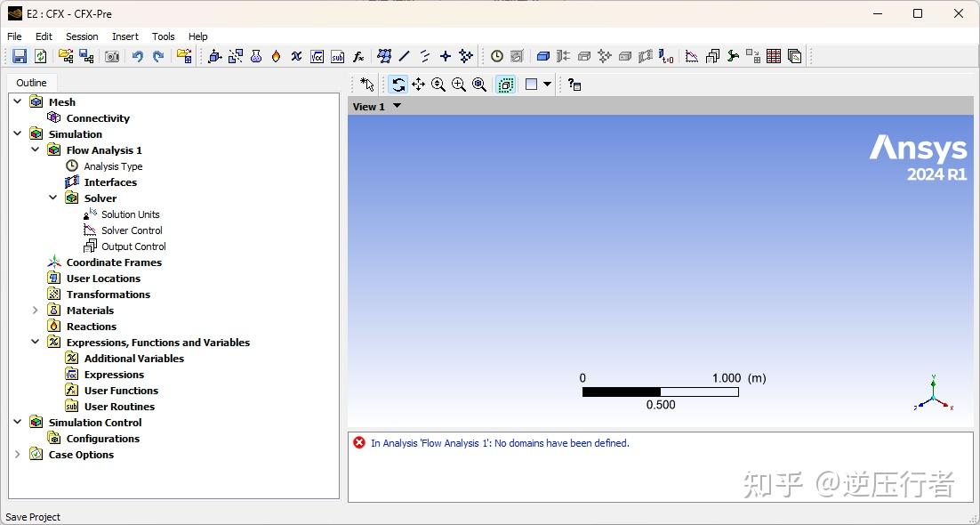Screen dimensions: 980x525
Task: Open the Tools menu
Action: pyautogui.click(x=163, y=36)
